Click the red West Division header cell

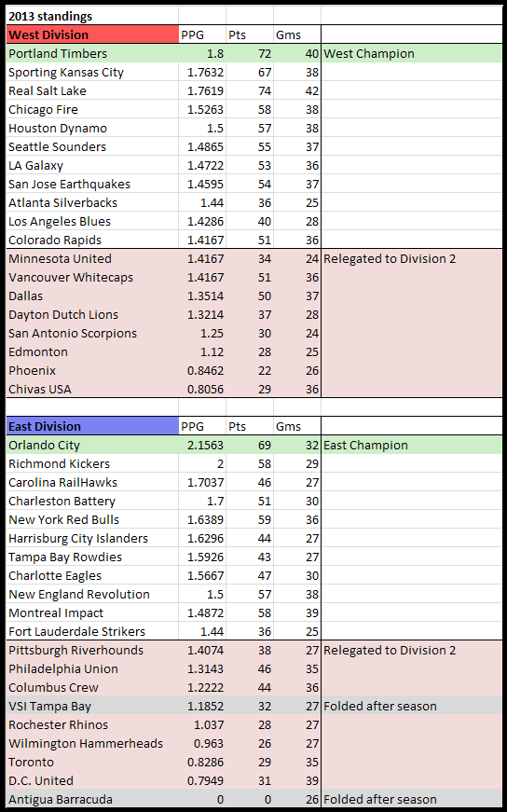(92, 34)
